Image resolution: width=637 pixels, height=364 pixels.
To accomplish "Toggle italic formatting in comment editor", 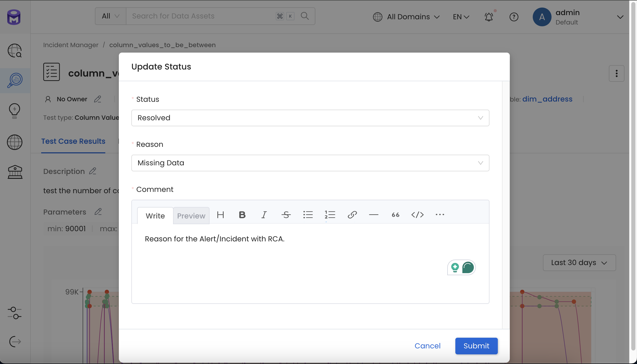I will pos(264,215).
